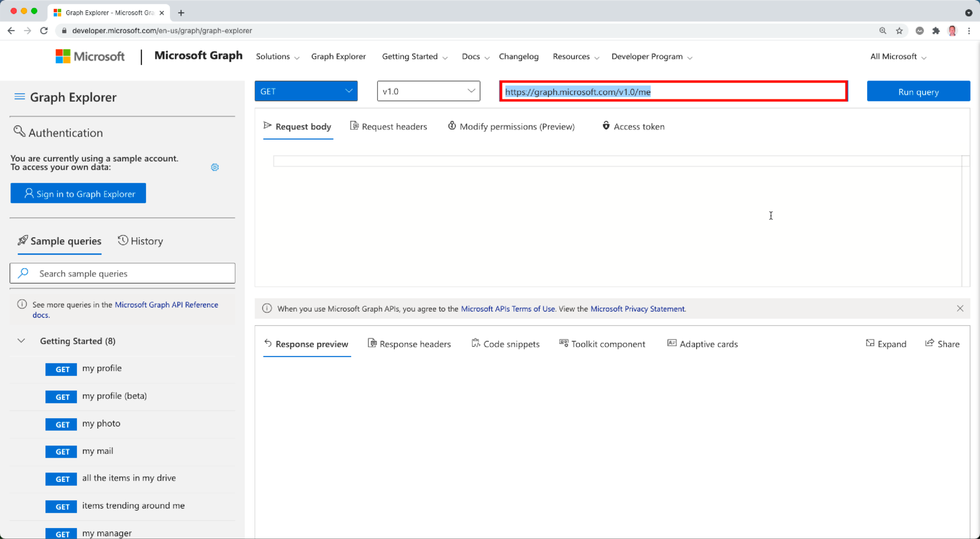Screen dimensions: 980x539
Task: Collapse the Getting Started sample group
Action: pyautogui.click(x=21, y=340)
